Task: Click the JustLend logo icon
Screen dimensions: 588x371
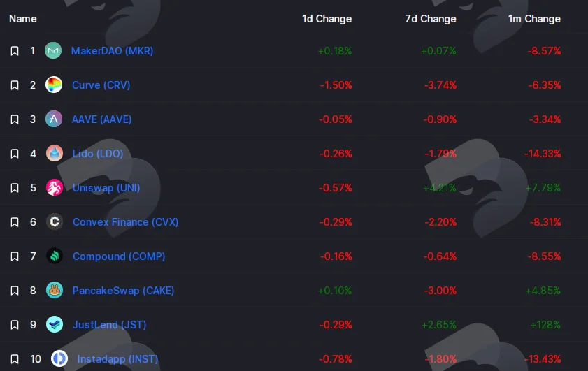Action: pyautogui.click(x=55, y=324)
